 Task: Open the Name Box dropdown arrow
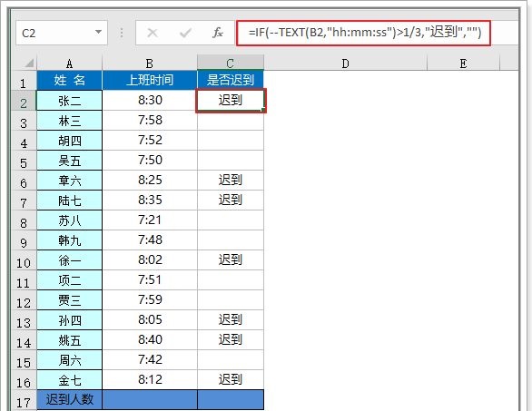pyautogui.click(x=98, y=33)
